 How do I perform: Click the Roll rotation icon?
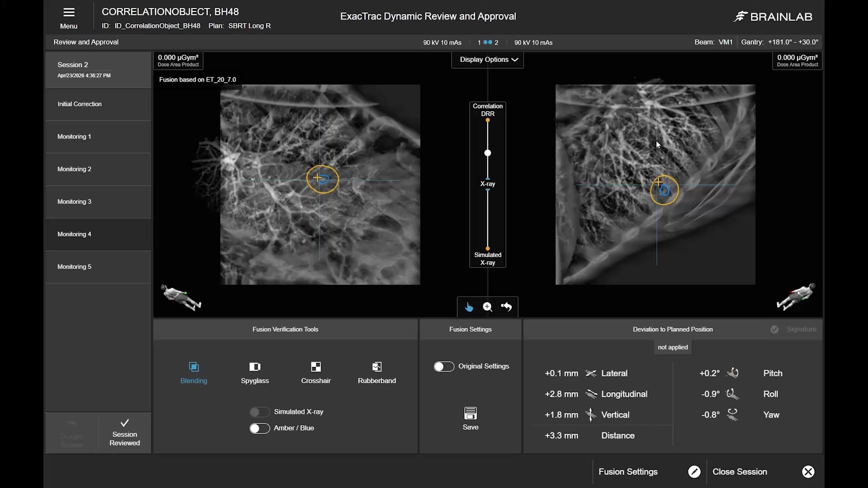(x=732, y=394)
